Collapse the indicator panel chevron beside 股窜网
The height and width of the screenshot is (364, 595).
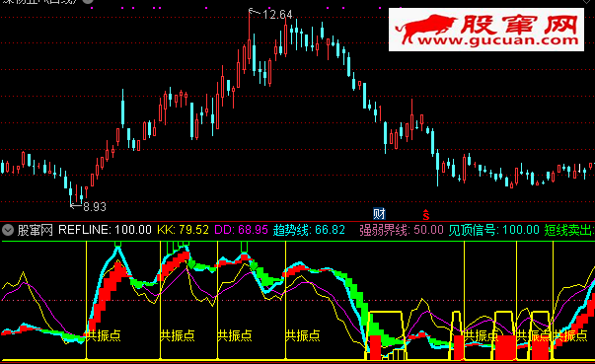[x=8, y=230]
